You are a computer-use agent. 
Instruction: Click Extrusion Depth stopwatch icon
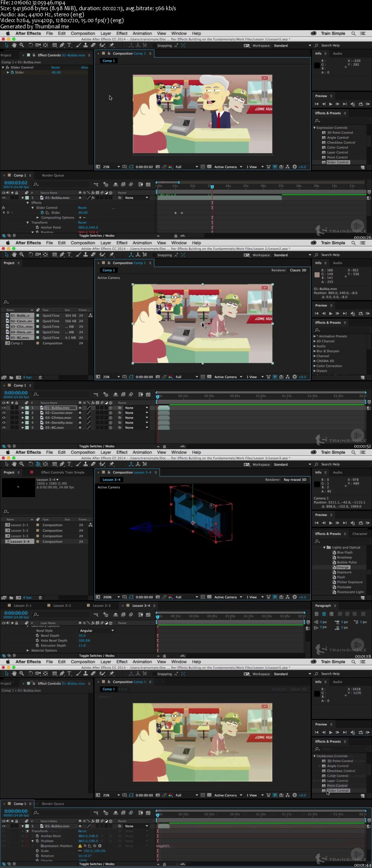(x=37, y=645)
